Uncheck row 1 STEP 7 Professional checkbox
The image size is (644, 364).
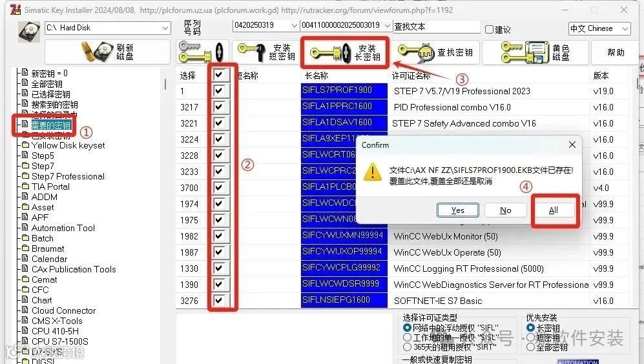coord(218,90)
